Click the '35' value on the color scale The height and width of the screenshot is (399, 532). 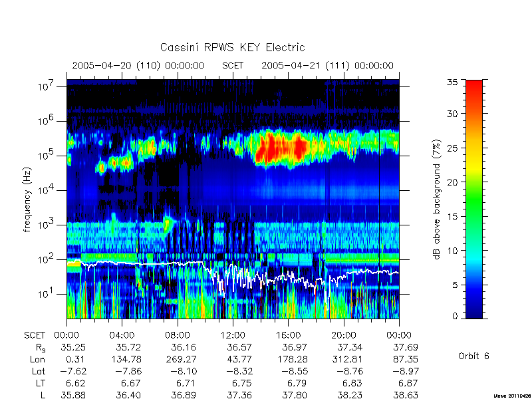452,82
